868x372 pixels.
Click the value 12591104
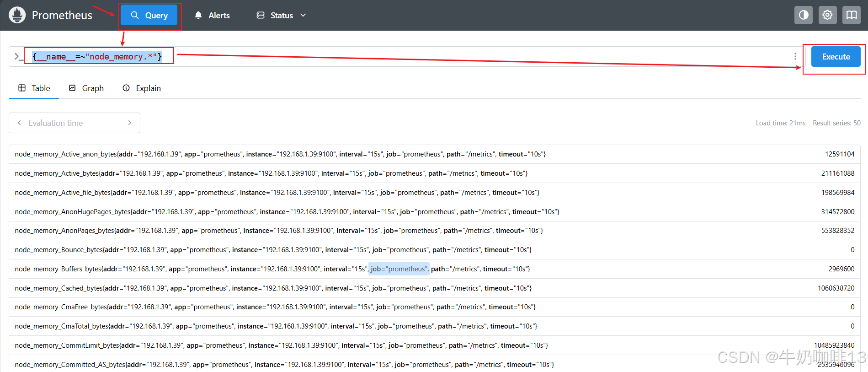[x=840, y=154]
